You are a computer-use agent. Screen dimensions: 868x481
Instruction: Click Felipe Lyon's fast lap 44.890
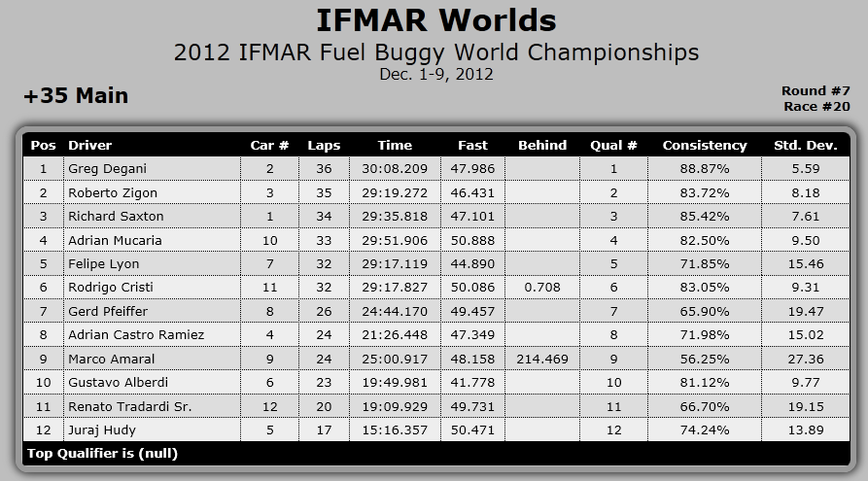472,264
